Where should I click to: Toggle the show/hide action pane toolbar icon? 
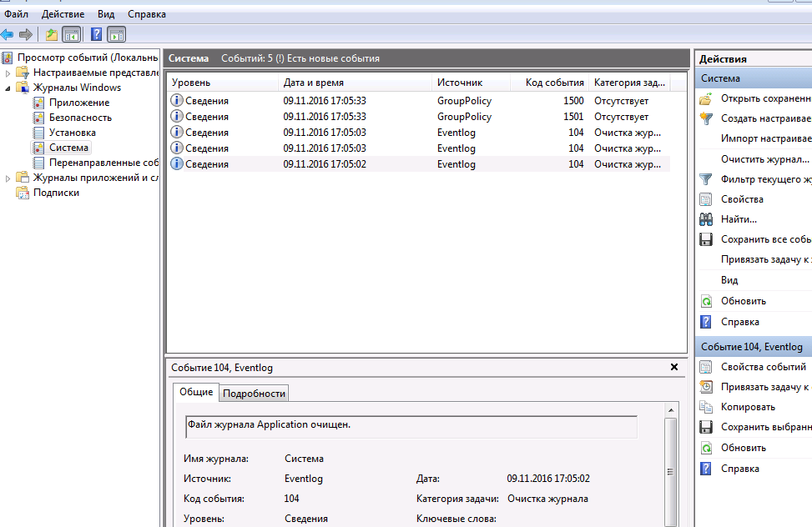click(117, 35)
